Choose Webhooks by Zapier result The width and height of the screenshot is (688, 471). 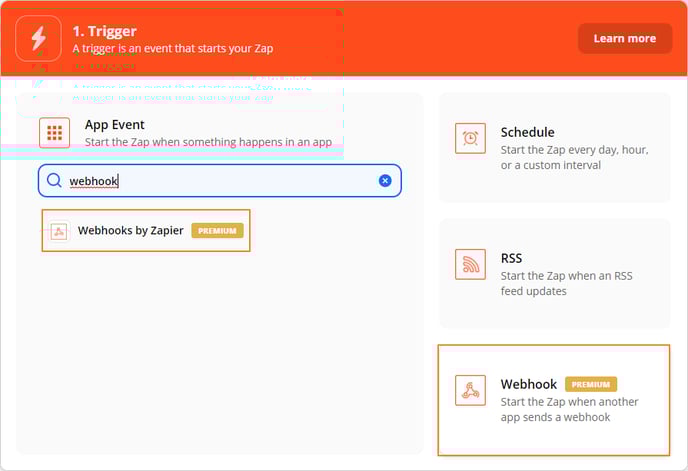tap(146, 230)
